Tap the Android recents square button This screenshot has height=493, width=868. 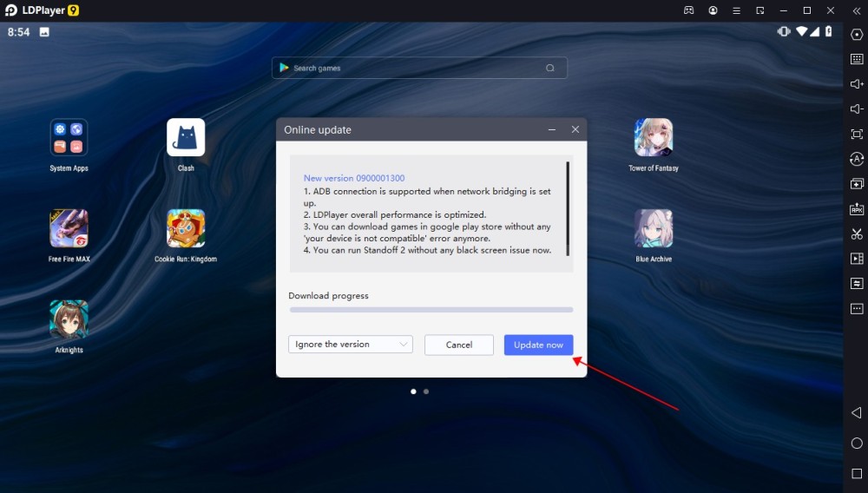click(x=857, y=474)
